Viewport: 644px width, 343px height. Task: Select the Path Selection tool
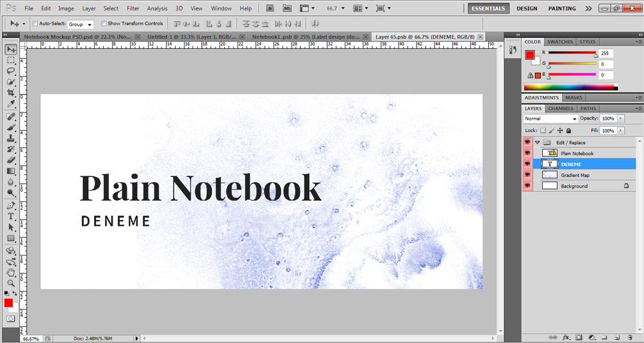pyautogui.click(x=11, y=227)
